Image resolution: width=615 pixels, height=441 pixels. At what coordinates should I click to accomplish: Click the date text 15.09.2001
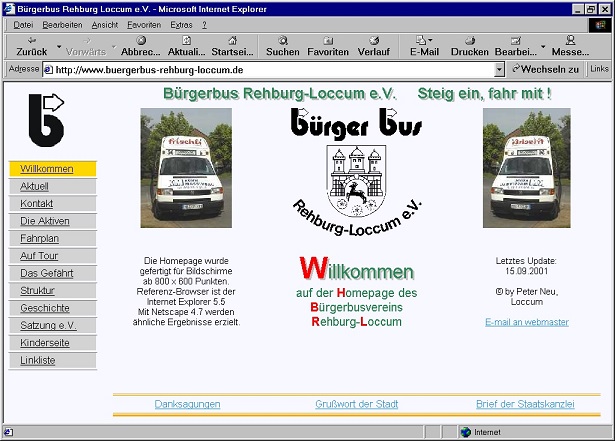click(x=526, y=271)
